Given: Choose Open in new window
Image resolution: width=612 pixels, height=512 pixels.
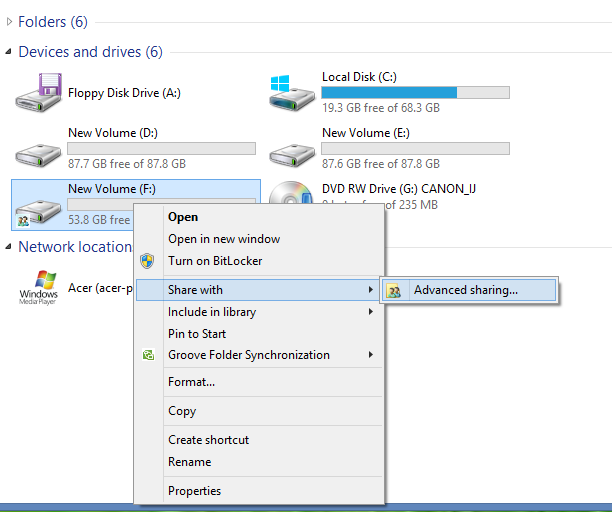Looking at the screenshot, I should pyautogui.click(x=224, y=239).
